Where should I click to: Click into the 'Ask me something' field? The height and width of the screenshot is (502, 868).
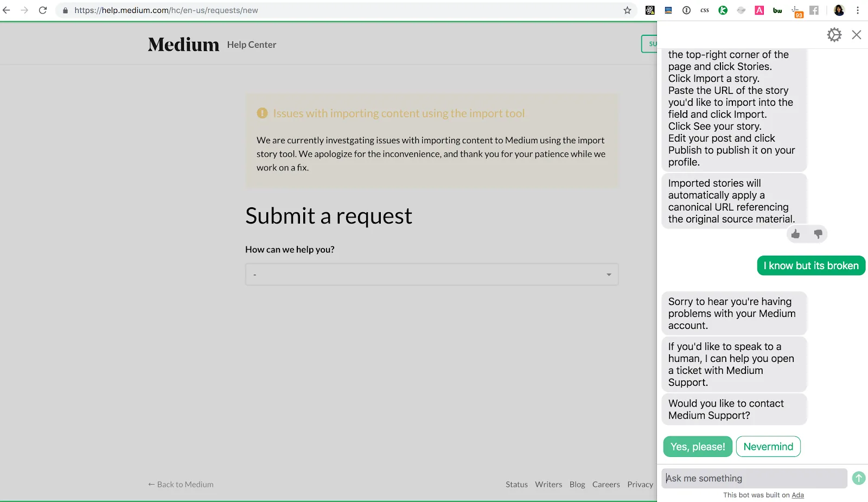(x=754, y=478)
